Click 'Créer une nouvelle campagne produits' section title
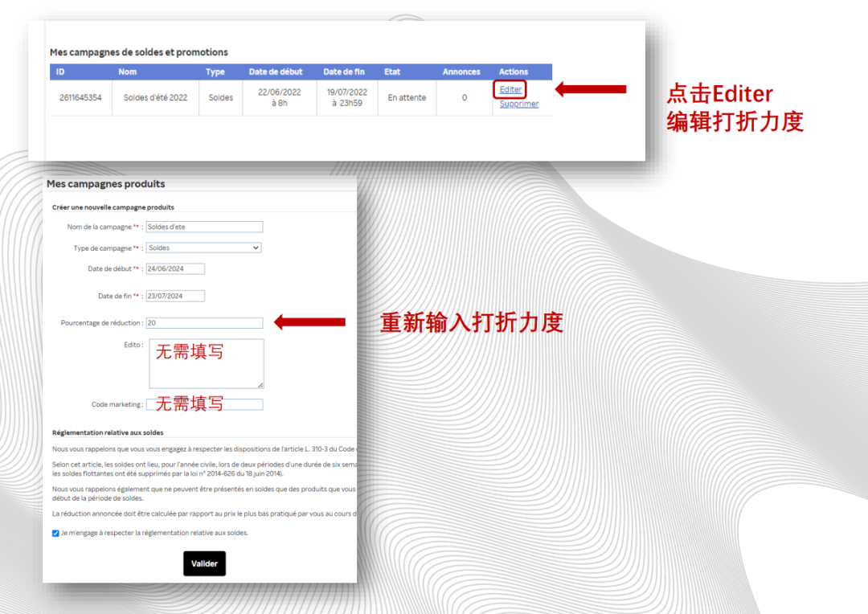Viewport: 868px width, 614px height. point(113,207)
